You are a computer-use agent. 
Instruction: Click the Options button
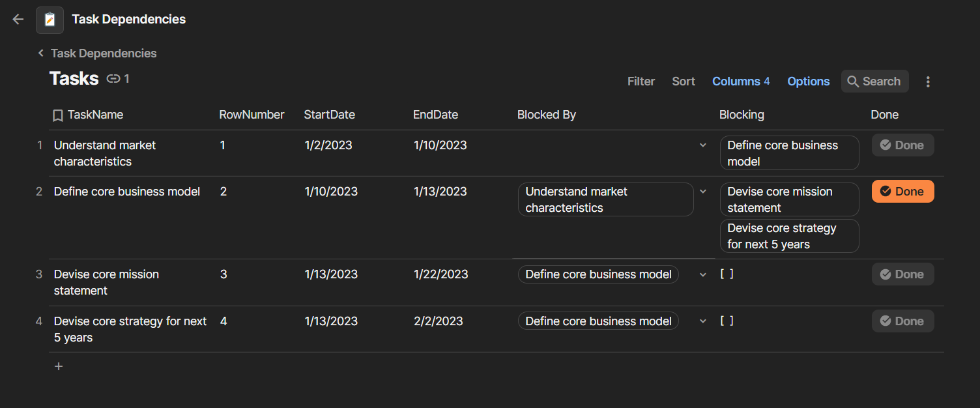[809, 81]
